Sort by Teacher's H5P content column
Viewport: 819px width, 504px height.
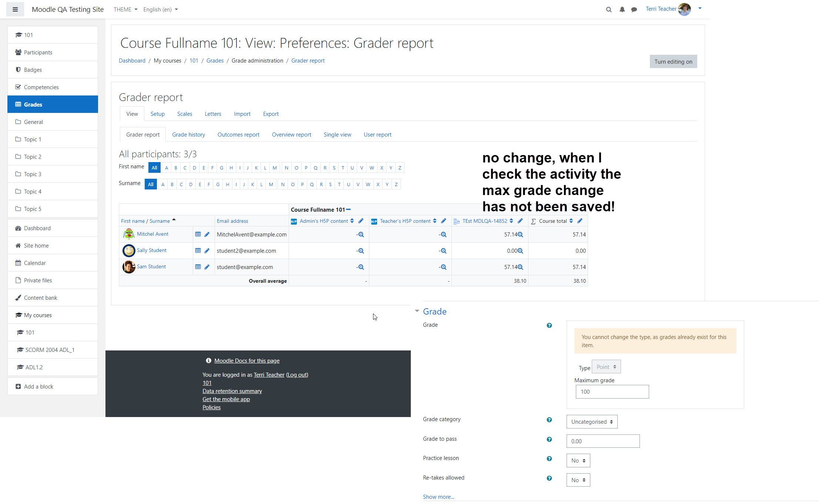click(x=434, y=221)
